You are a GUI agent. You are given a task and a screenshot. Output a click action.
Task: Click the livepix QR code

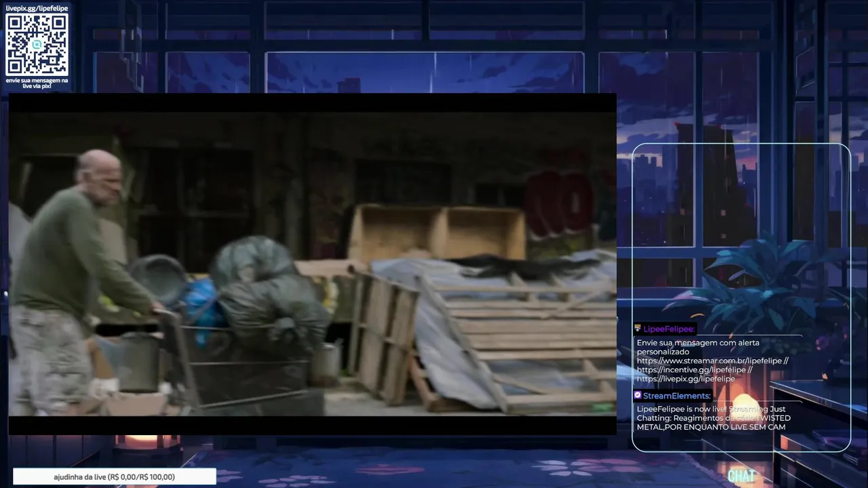37,45
